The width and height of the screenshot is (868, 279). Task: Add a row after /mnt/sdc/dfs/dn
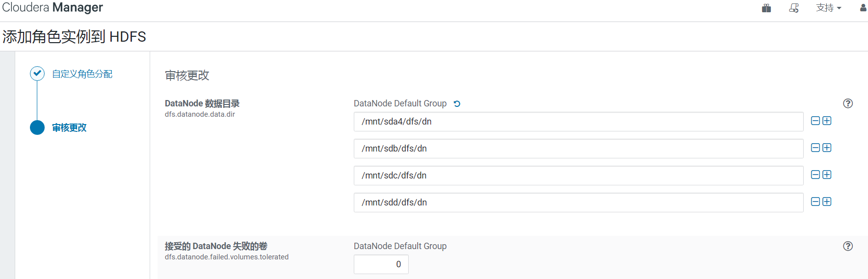click(x=827, y=175)
